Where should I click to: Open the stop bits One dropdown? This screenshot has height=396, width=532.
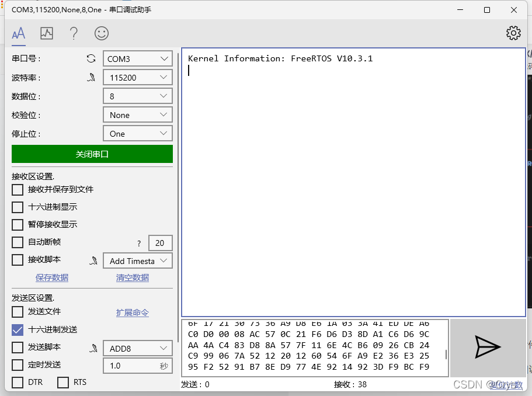(138, 133)
